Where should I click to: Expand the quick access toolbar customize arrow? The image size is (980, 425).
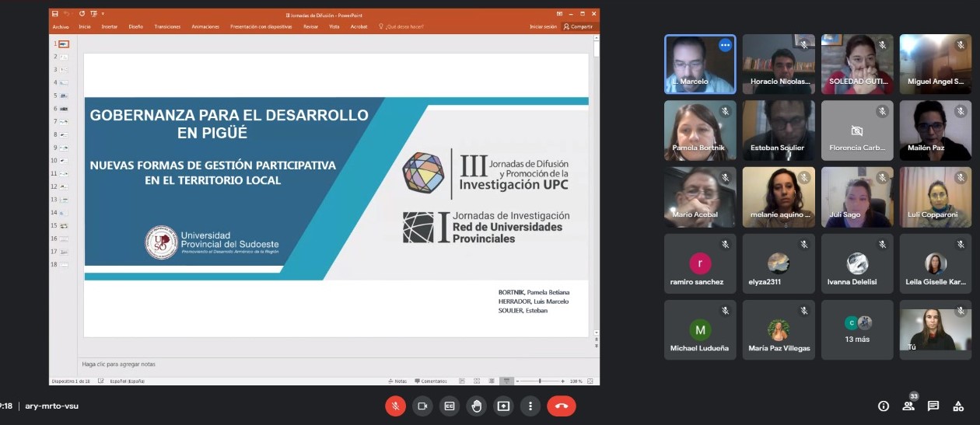coord(103,14)
